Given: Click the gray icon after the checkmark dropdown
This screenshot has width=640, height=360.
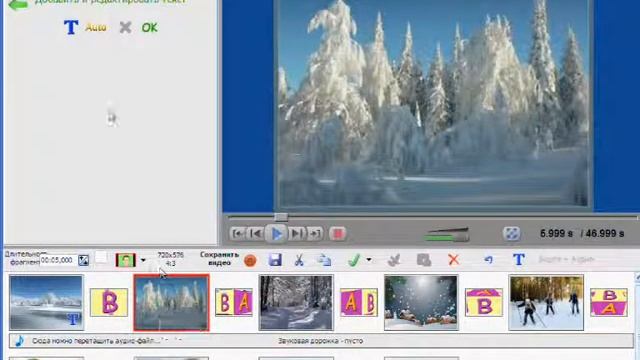Looking at the screenshot, I should click(394, 260).
